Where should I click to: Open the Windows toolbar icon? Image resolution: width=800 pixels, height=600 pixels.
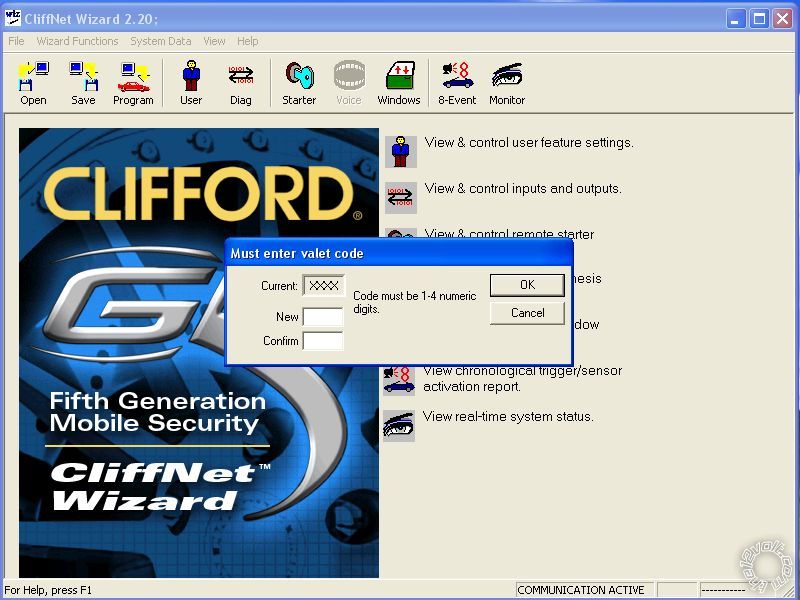coord(399,83)
